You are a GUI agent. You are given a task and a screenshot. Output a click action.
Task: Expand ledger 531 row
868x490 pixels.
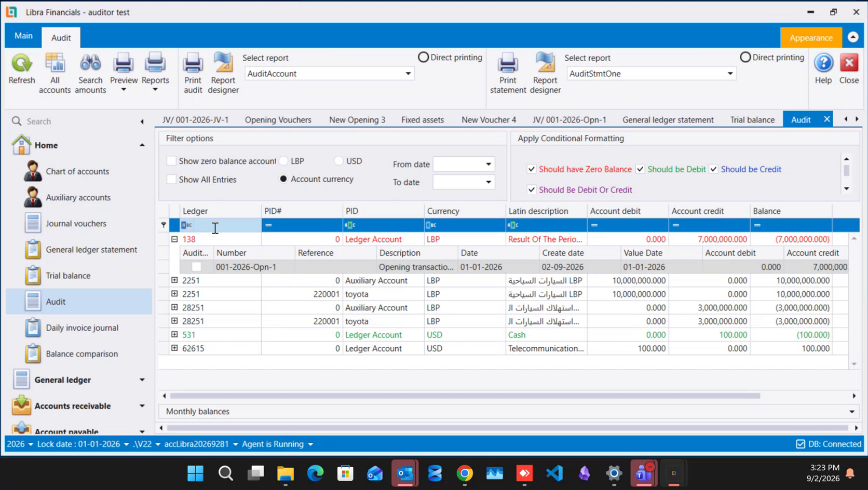(174, 335)
